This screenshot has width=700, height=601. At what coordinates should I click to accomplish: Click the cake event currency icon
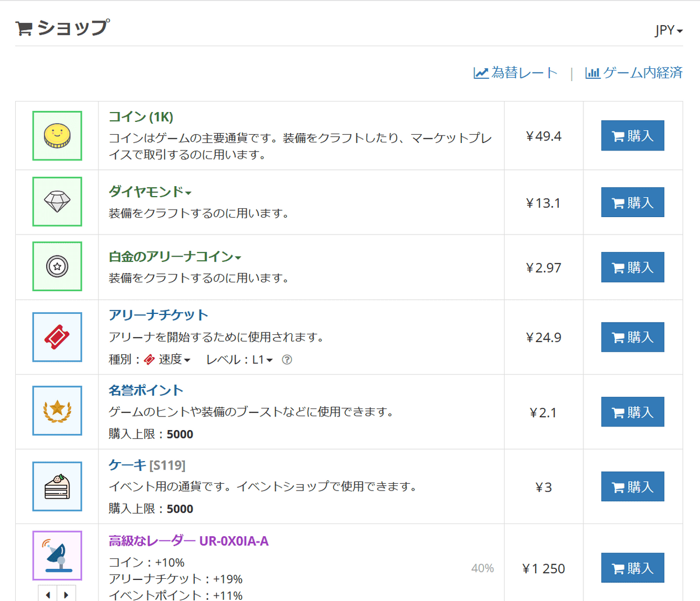click(x=57, y=487)
